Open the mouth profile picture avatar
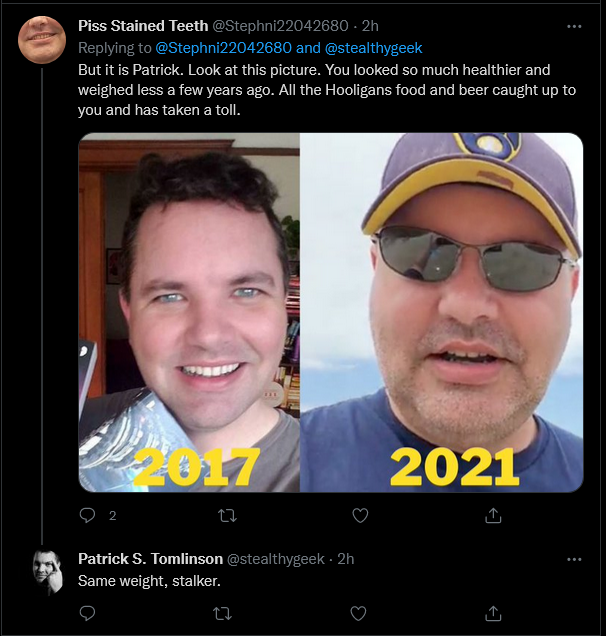Viewport: 606px width, 636px height. 42,40
